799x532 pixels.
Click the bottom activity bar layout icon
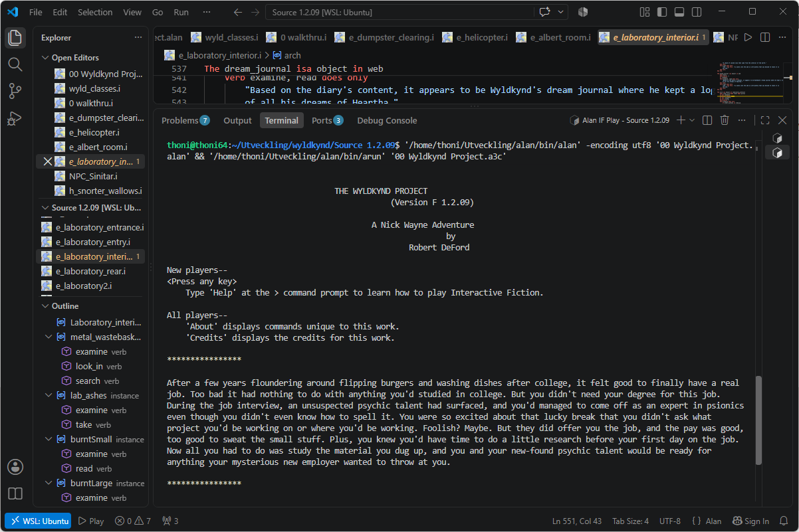15,493
